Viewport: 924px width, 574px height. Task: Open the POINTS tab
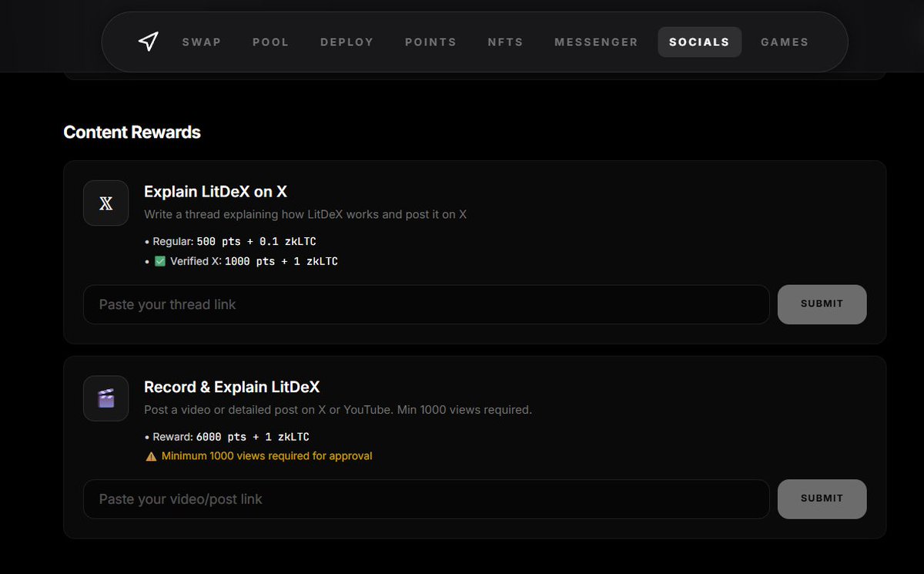[x=431, y=42]
